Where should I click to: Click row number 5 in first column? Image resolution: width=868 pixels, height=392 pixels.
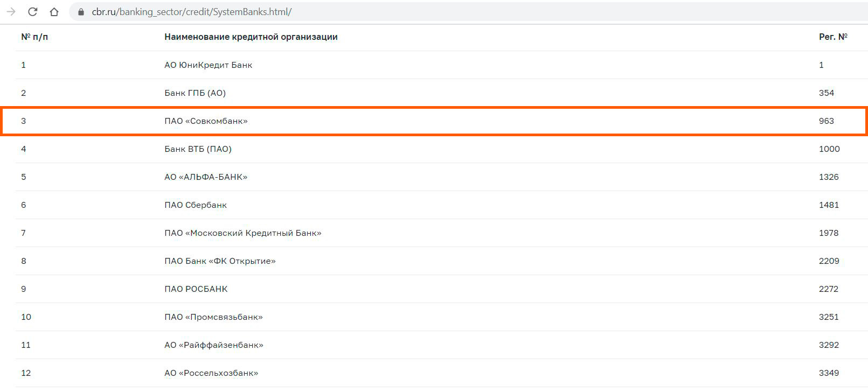[x=24, y=177]
